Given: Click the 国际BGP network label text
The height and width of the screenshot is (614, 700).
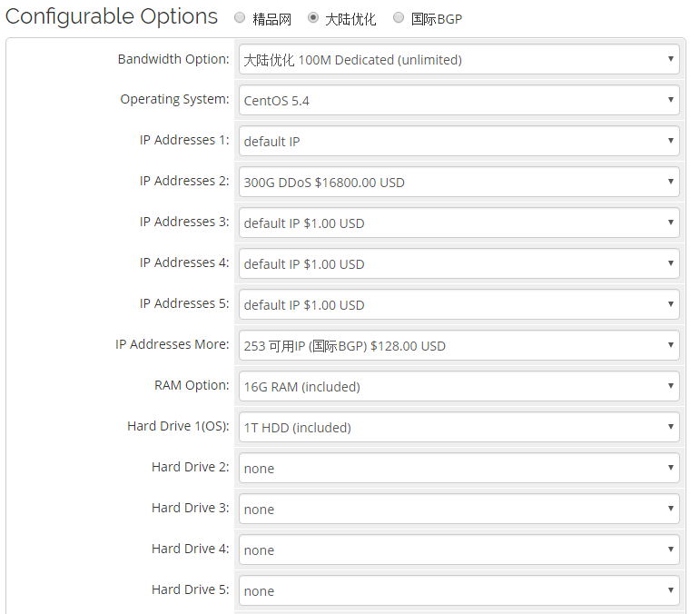Looking at the screenshot, I should coord(437,18).
